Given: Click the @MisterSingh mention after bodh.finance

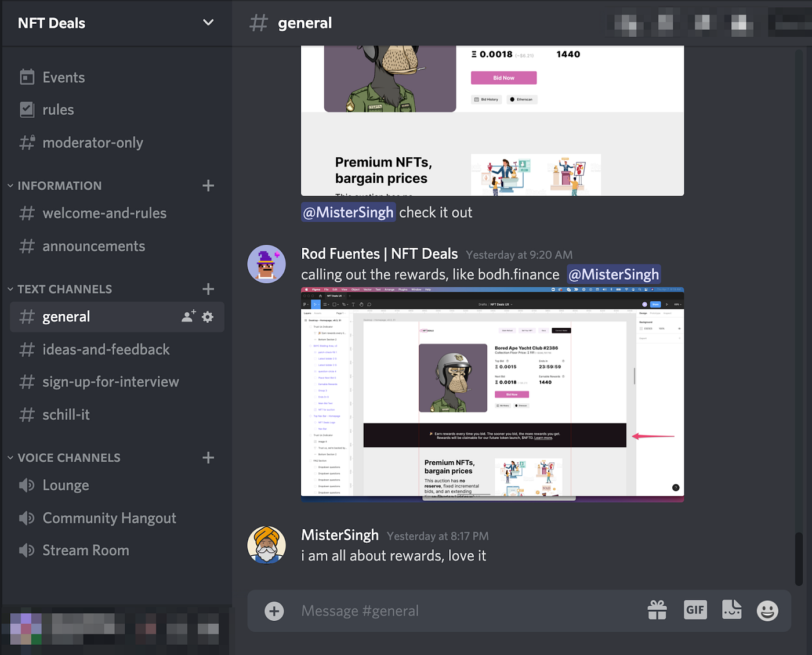Looking at the screenshot, I should [x=614, y=274].
